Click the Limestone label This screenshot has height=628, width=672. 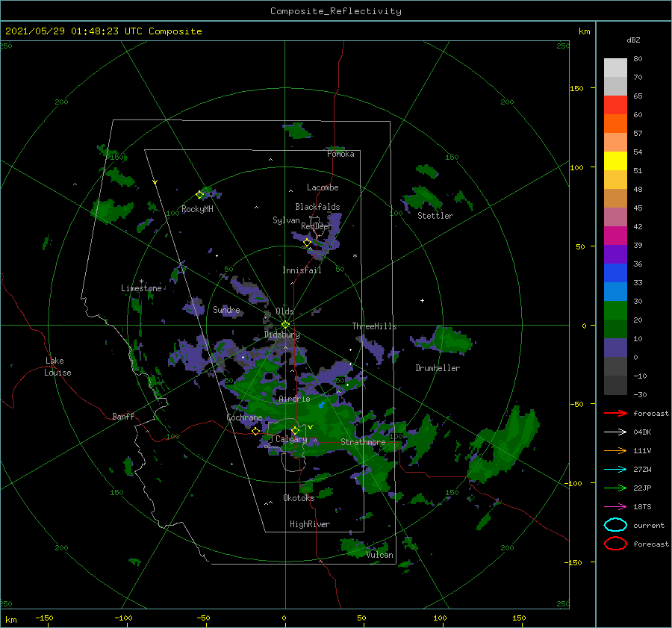(x=141, y=288)
